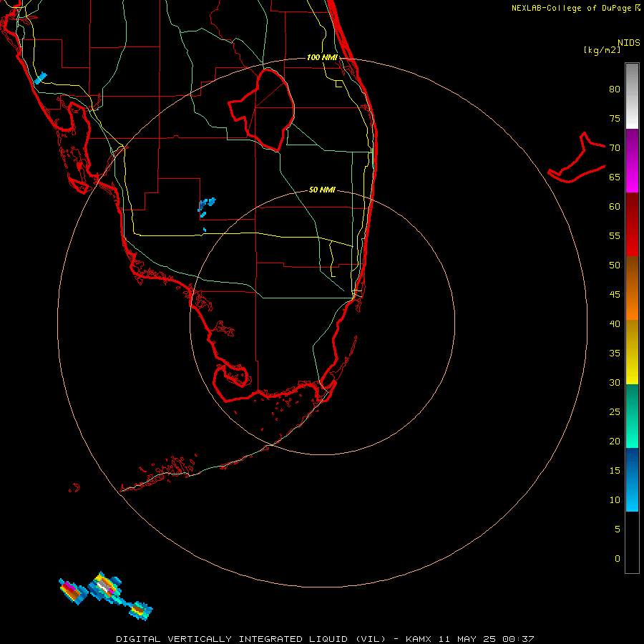
Task: Select the 50 value on the VIL scale
Action: 615,265
